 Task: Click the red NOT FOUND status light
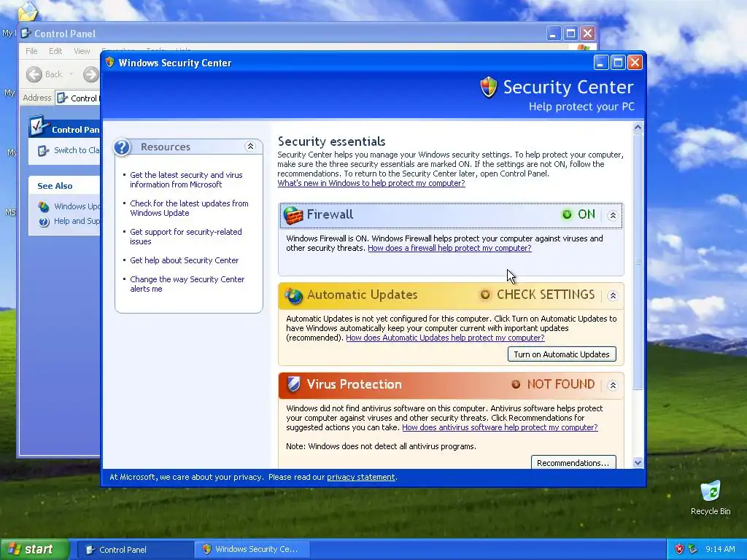516,384
